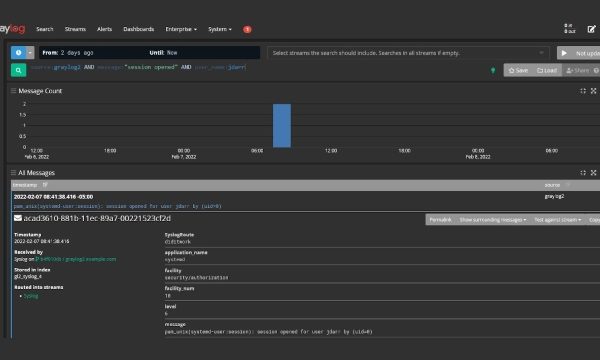Collapse the message row dated 2022-02-07 08:41:38.416
Screen dimensions: 600x360
(53, 197)
